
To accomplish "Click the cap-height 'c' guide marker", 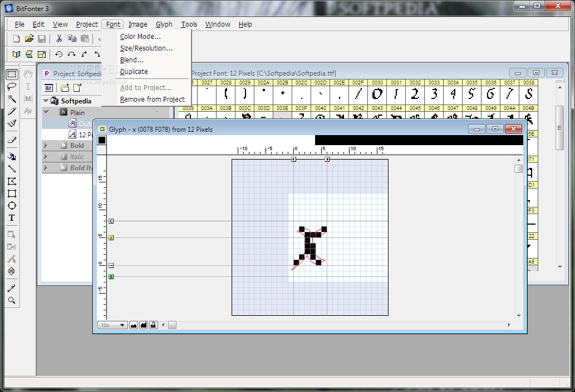I will click(x=111, y=221).
